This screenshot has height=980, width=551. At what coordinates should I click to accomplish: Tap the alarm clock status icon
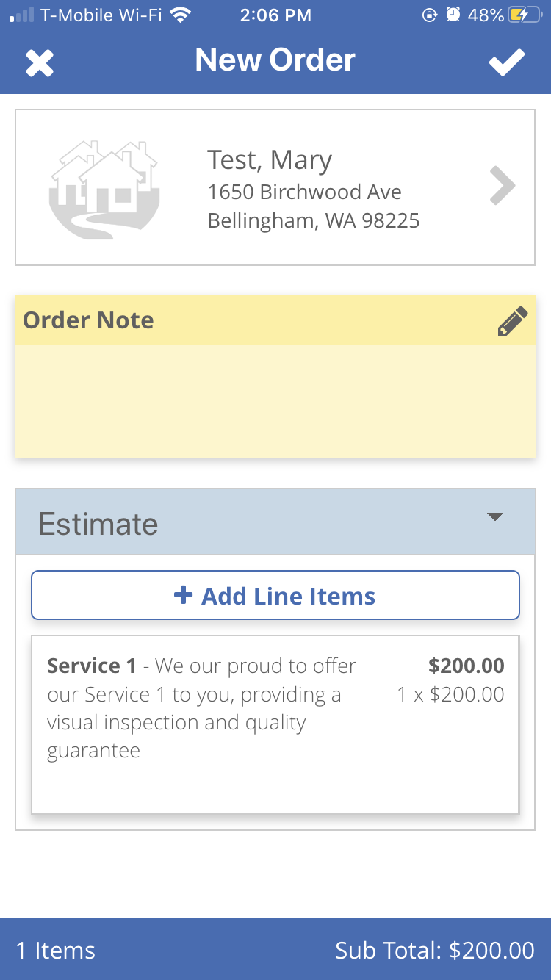click(453, 15)
